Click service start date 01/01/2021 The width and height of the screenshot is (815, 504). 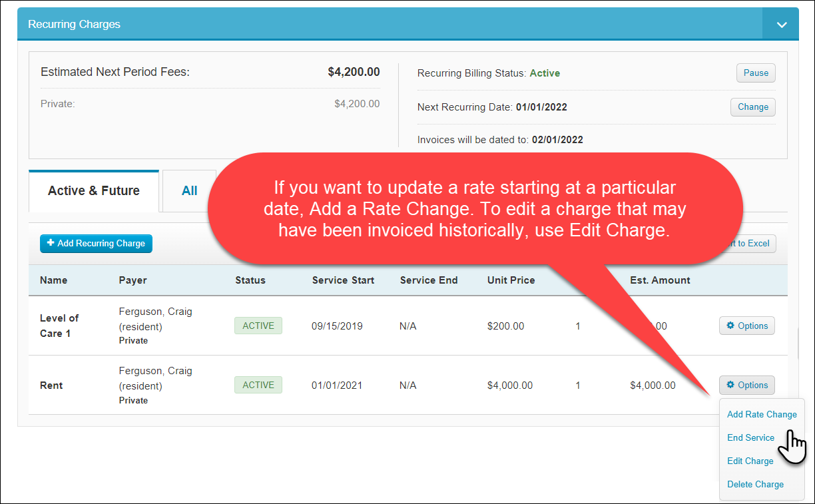[x=337, y=385]
